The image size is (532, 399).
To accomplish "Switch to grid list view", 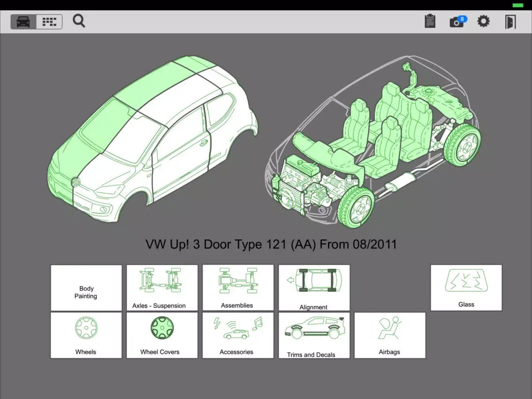I will [x=49, y=22].
